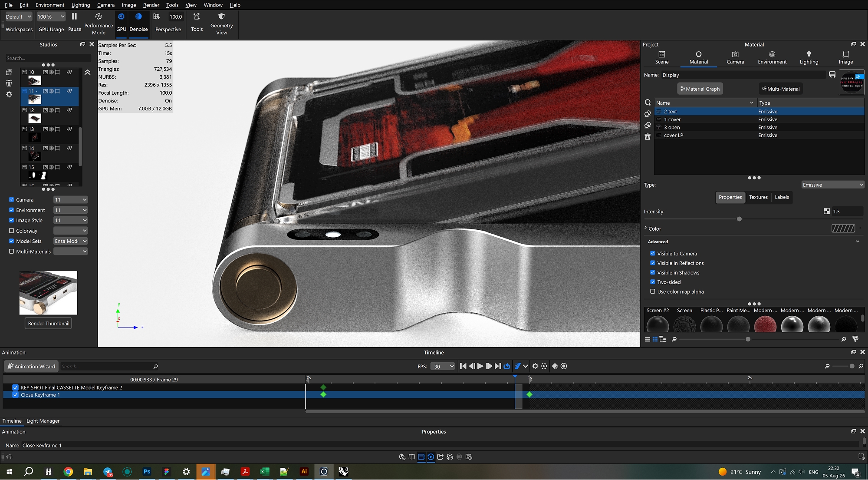Screen dimensions: 868x480
Task: Open the Model Sets dropdown
Action: point(70,241)
